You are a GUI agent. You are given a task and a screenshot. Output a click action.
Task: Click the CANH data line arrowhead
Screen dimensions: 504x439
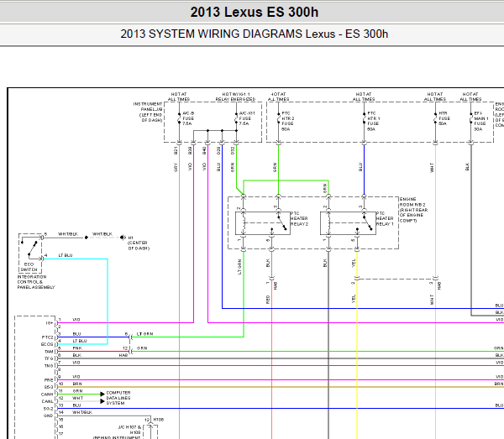(102, 394)
